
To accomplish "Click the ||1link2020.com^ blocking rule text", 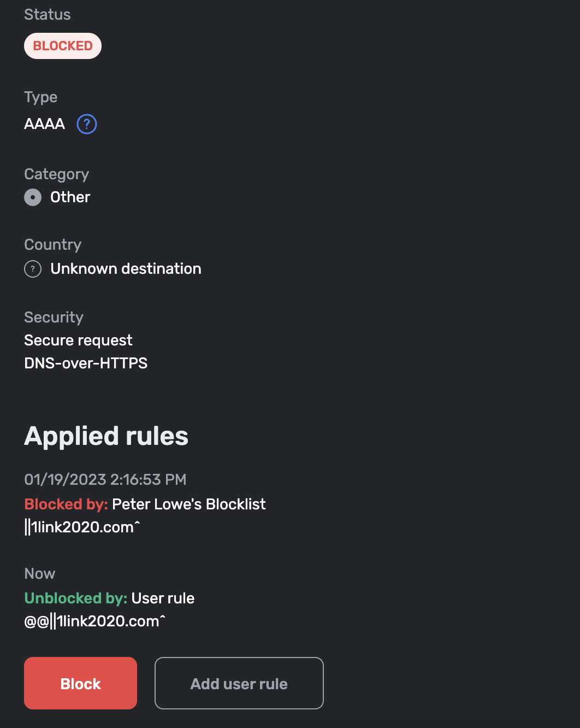I will pyautogui.click(x=82, y=527).
